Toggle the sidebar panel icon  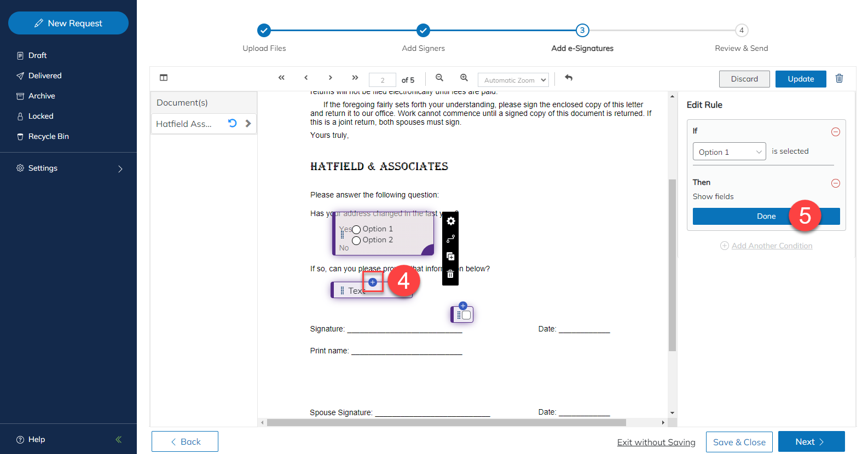point(164,78)
